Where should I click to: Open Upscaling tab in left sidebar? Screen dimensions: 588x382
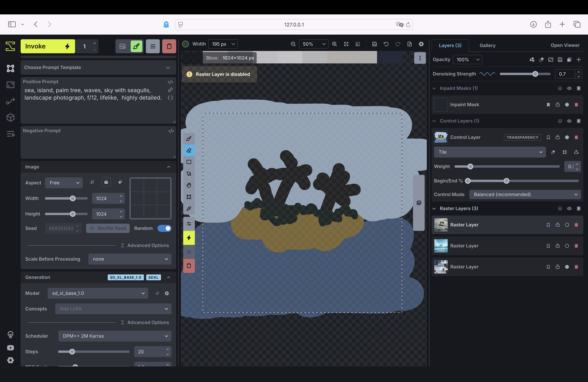(x=10, y=85)
